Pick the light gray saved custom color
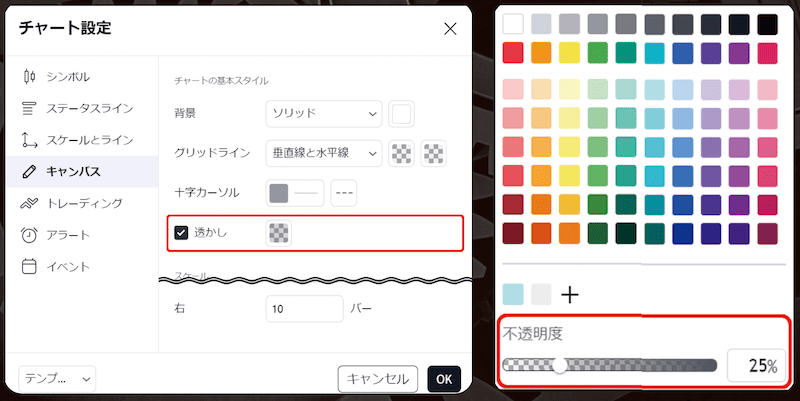800x401 pixels. pos(541,295)
